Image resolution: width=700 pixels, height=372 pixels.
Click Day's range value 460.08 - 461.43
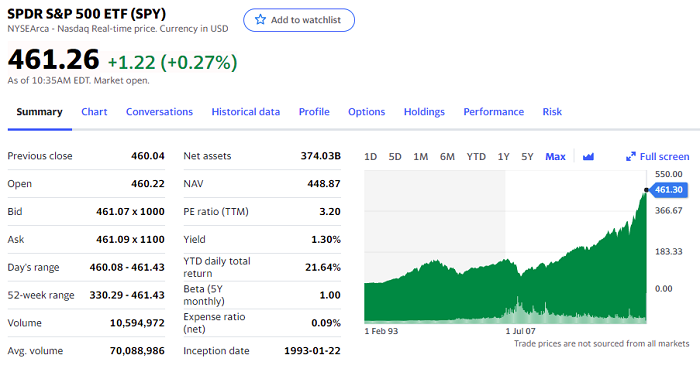point(127,267)
